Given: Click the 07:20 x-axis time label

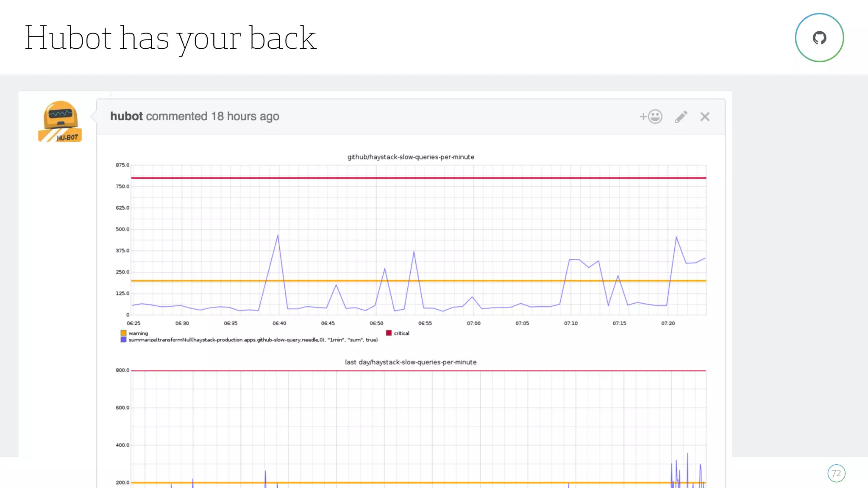Looking at the screenshot, I should pyautogui.click(x=668, y=323).
